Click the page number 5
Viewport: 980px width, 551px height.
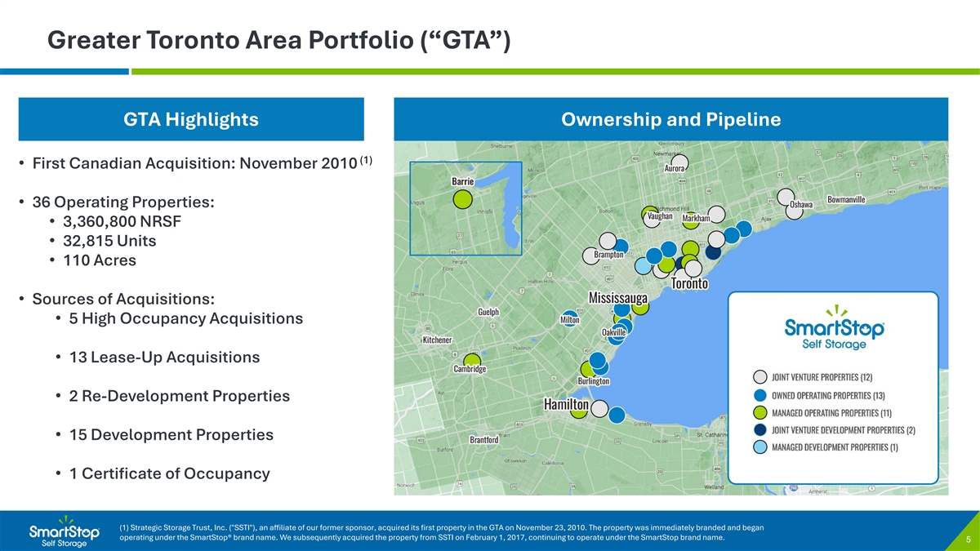[967, 539]
